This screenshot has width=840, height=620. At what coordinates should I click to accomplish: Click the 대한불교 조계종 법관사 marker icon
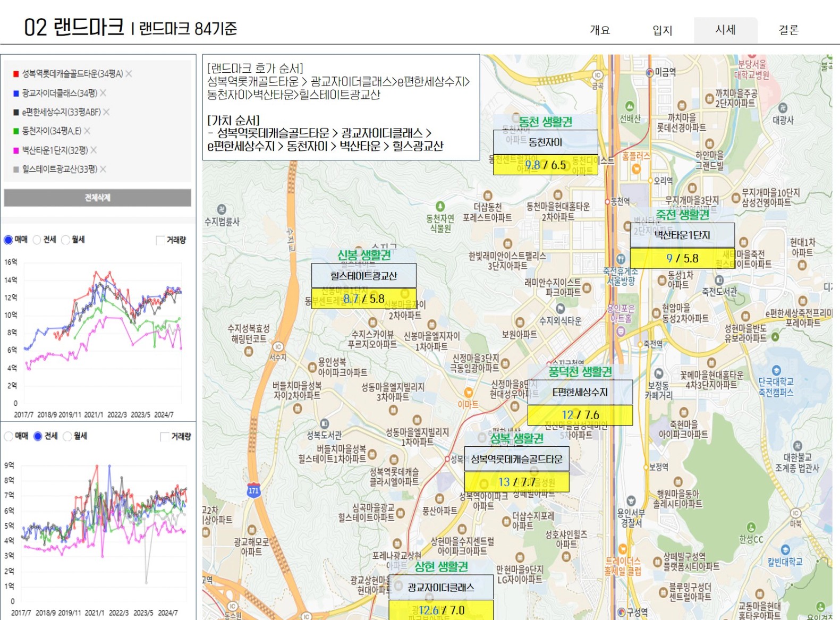tap(797, 446)
